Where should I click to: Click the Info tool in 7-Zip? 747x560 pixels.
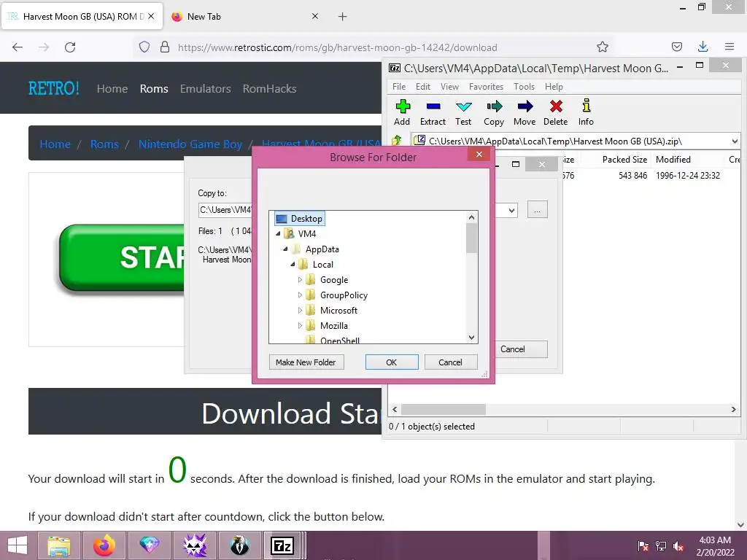586,112
